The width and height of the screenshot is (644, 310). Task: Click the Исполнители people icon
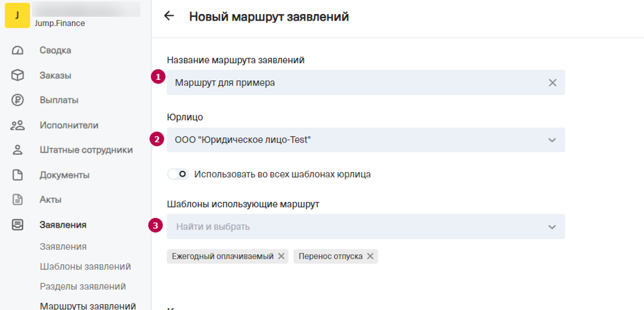pyautogui.click(x=18, y=125)
